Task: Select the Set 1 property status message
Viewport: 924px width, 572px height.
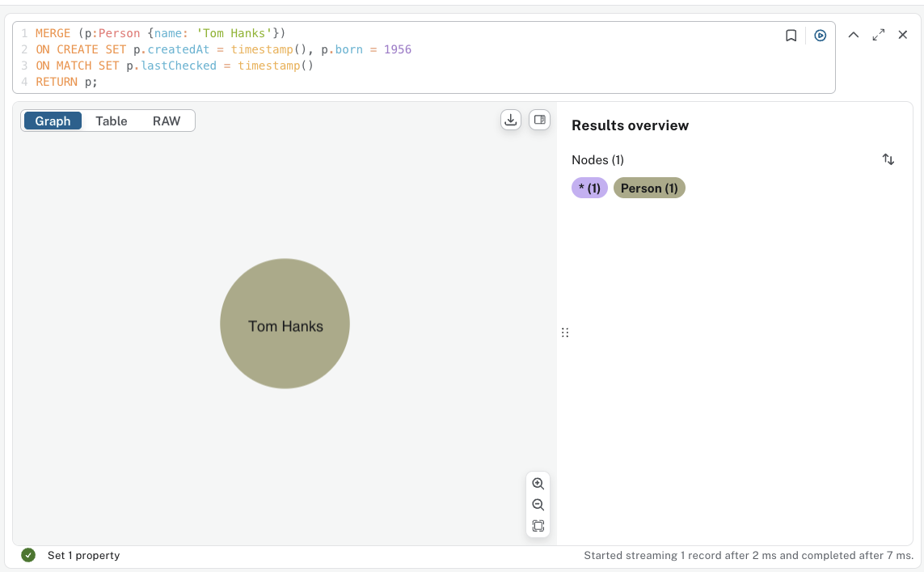Action: tap(83, 555)
